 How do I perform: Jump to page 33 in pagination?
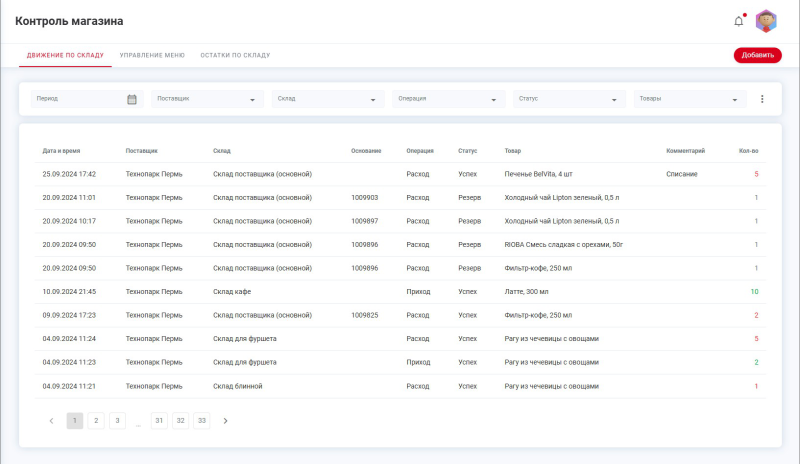pos(202,421)
